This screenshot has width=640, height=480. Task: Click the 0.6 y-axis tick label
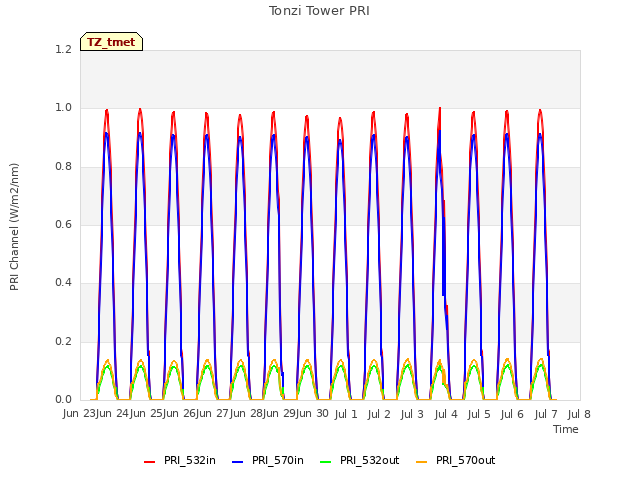63,224
